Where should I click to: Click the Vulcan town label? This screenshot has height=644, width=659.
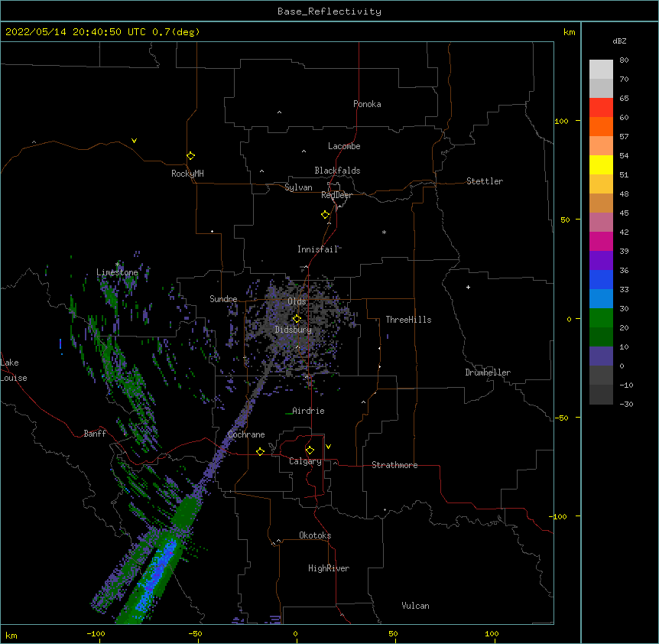[x=415, y=606]
